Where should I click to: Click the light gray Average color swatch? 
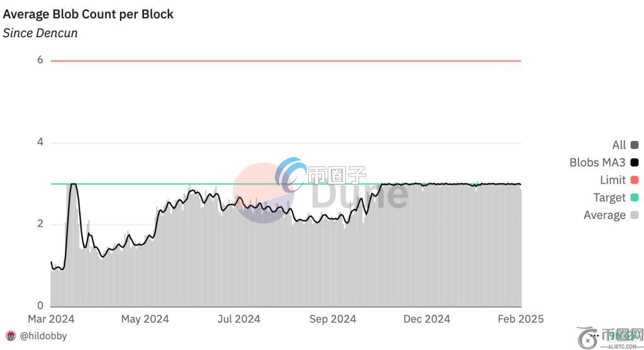point(634,216)
